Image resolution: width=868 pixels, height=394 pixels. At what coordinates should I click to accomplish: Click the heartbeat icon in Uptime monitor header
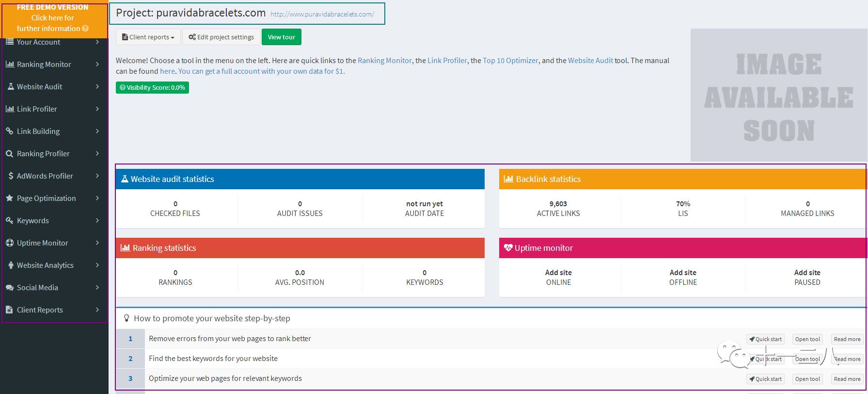click(508, 247)
